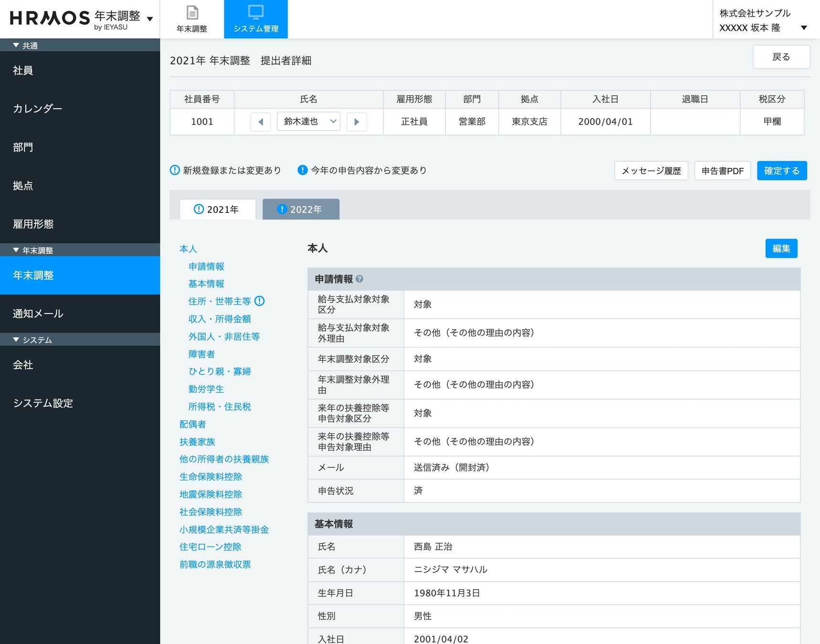Click the 確定する button
The width and height of the screenshot is (820, 644).
click(781, 171)
